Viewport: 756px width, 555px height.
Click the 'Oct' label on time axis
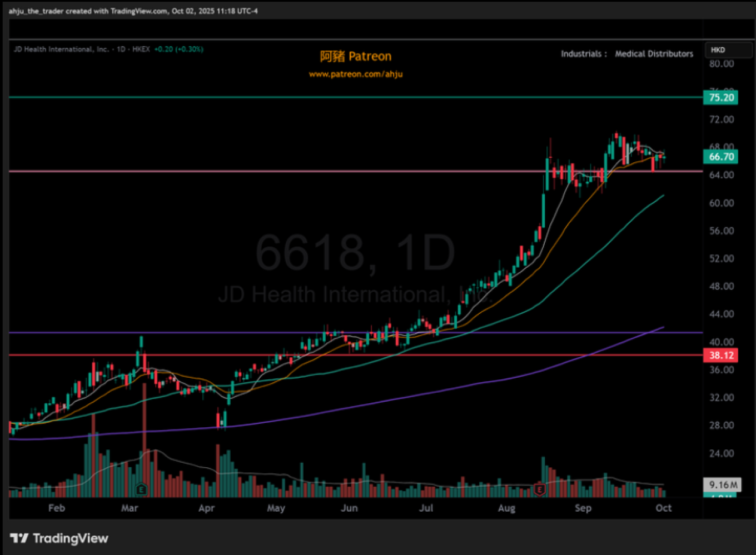[x=663, y=508]
